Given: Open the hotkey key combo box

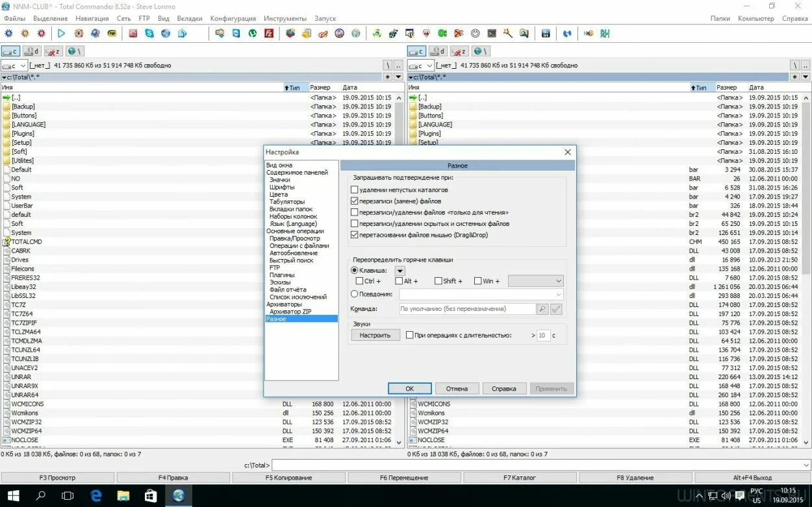Looking at the screenshot, I should 535,281.
